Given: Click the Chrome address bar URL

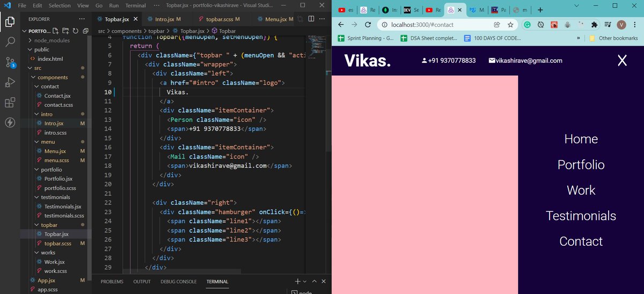Looking at the screenshot, I should 422,25.
